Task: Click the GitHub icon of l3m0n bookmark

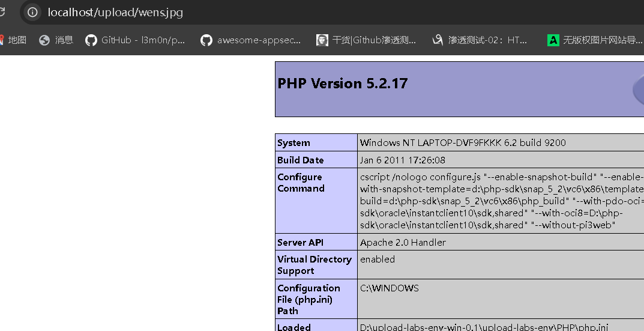Action: 91,40
